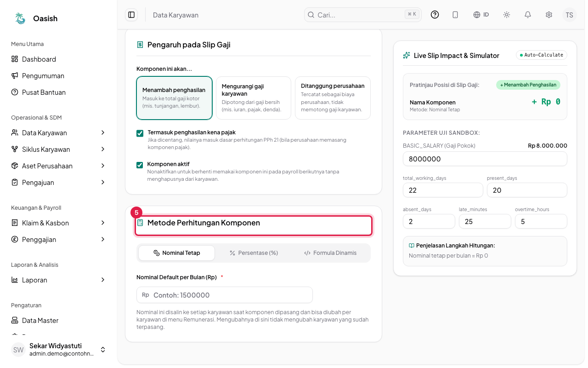The height and width of the screenshot is (368, 588).
Task: Change language via globe ID button
Action: 481,15
